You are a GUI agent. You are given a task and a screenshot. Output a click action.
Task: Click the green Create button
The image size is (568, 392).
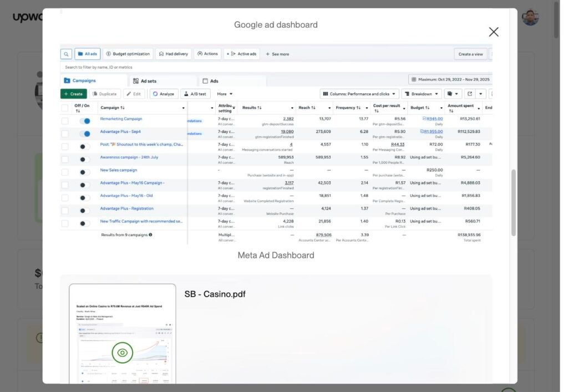coord(74,94)
